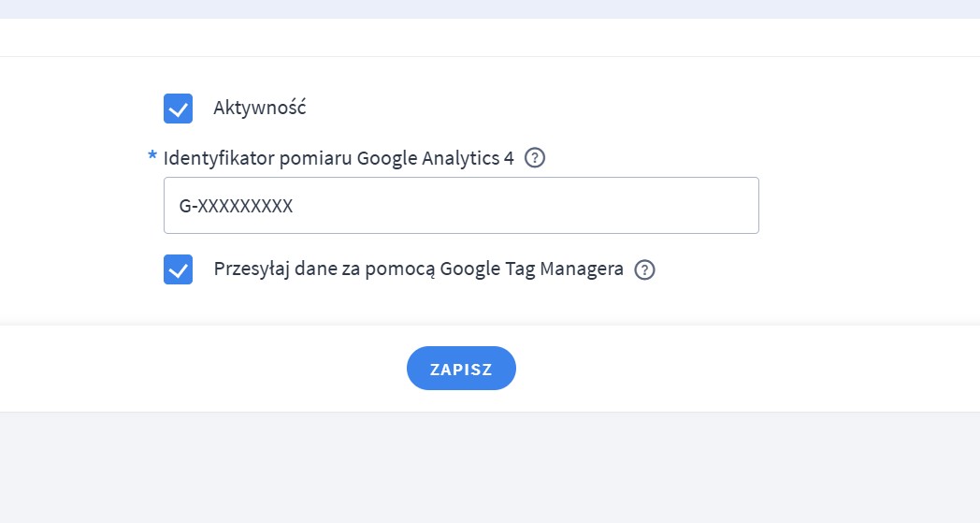This screenshot has height=523, width=980.
Task: Click the ZAPISZ button
Action: [461, 369]
